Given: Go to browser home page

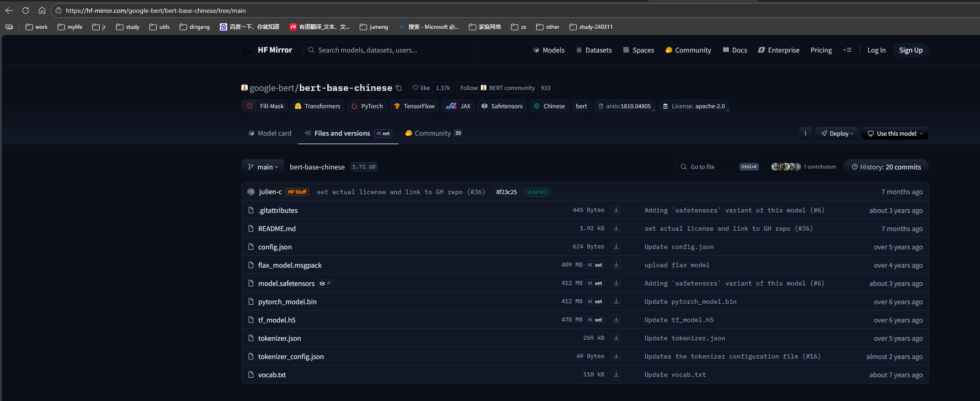Looking at the screenshot, I should click(x=42, y=11).
